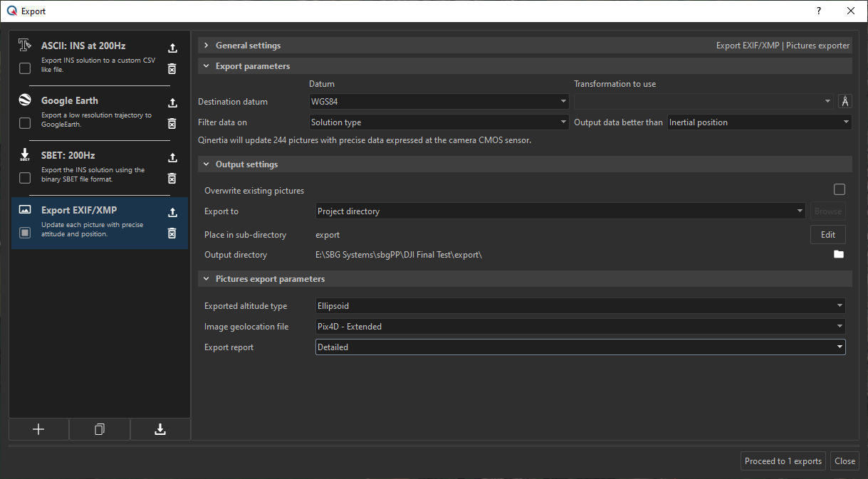Open the Image geolocation file dropdown

coord(580,327)
